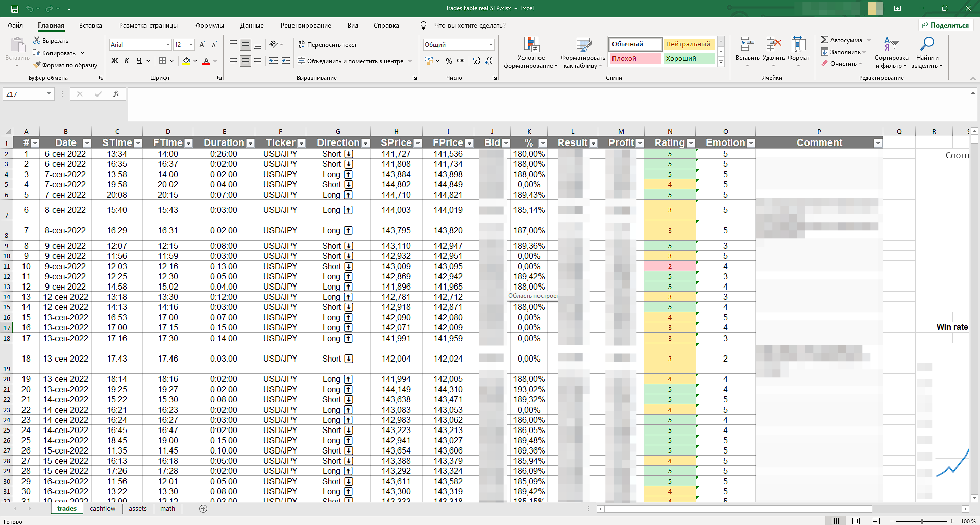This screenshot has width=980, height=525.
Task: Switch to Page Layout view in status bar
Action: [x=856, y=521]
